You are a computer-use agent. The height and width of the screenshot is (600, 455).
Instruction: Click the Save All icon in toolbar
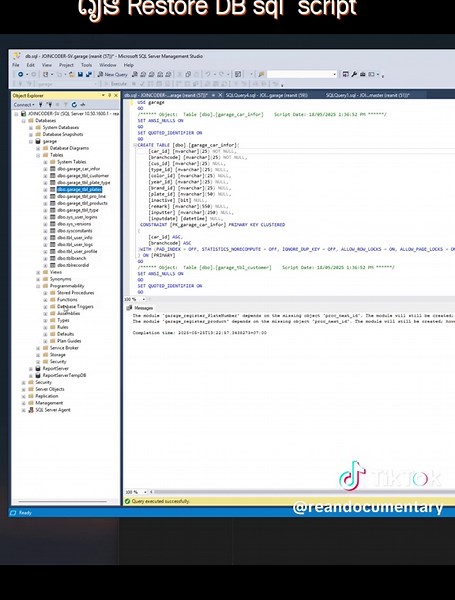pyautogui.click(x=89, y=74)
